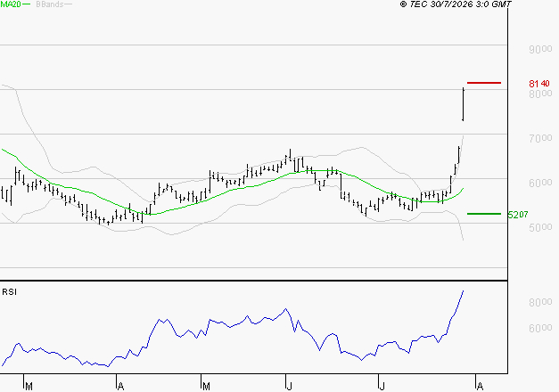Screen dimensions: 559x392
Task: Select the 5207 green price label
Action: (518, 215)
